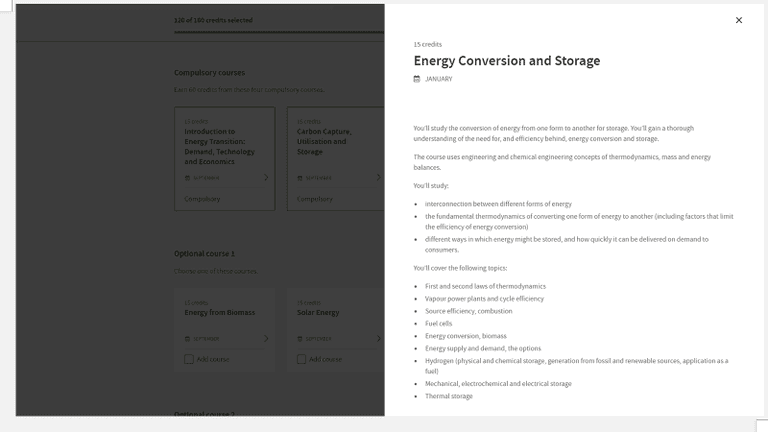Open Solar Energy details chevron
The height and width of the screenshot is (432, 768).
(x=378, y=339)
